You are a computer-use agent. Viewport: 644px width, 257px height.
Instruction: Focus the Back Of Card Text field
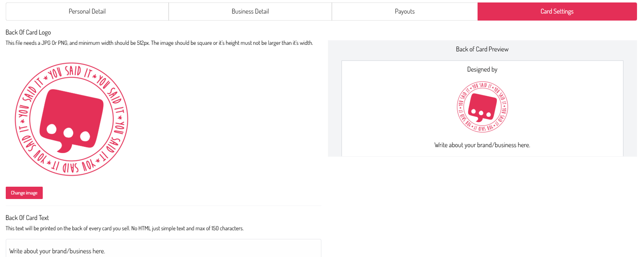click(164, 248)
